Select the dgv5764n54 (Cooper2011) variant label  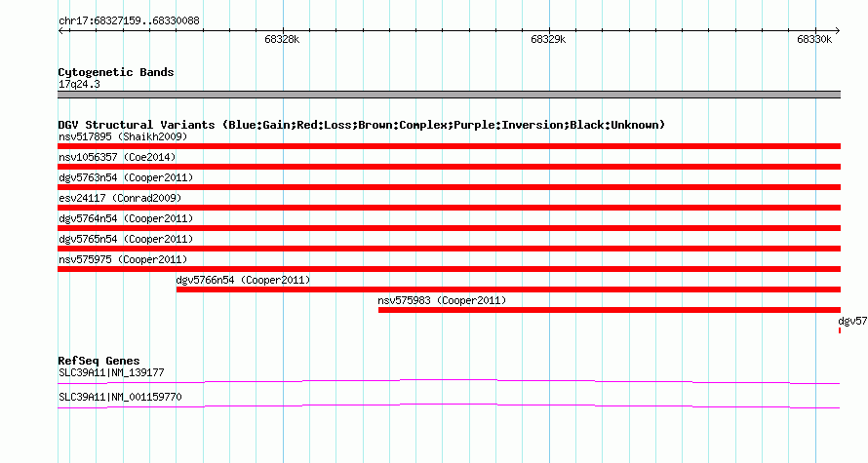click(x=126, y=218)
